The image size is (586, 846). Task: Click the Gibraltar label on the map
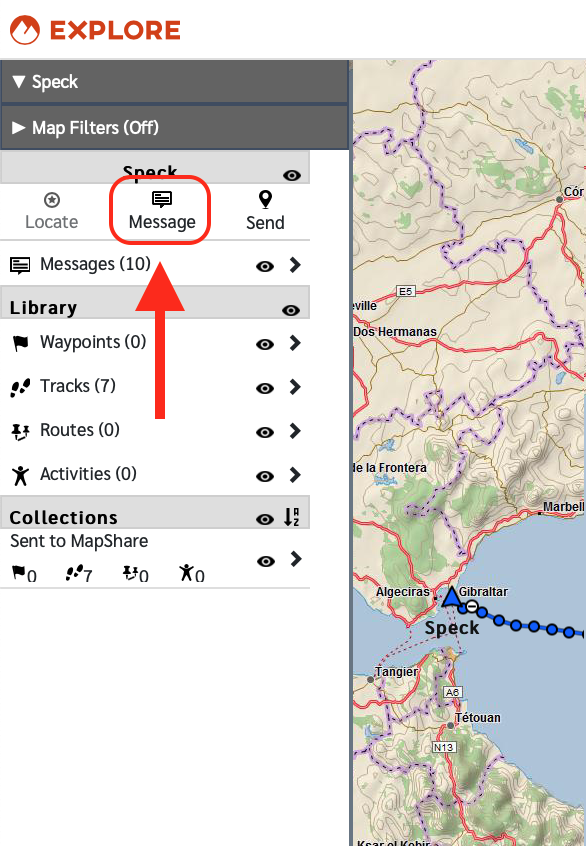coord(483,592)
